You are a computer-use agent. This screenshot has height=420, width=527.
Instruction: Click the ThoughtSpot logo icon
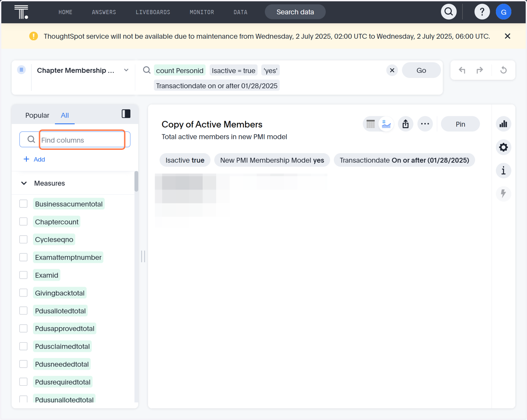[x=21, y=12]
